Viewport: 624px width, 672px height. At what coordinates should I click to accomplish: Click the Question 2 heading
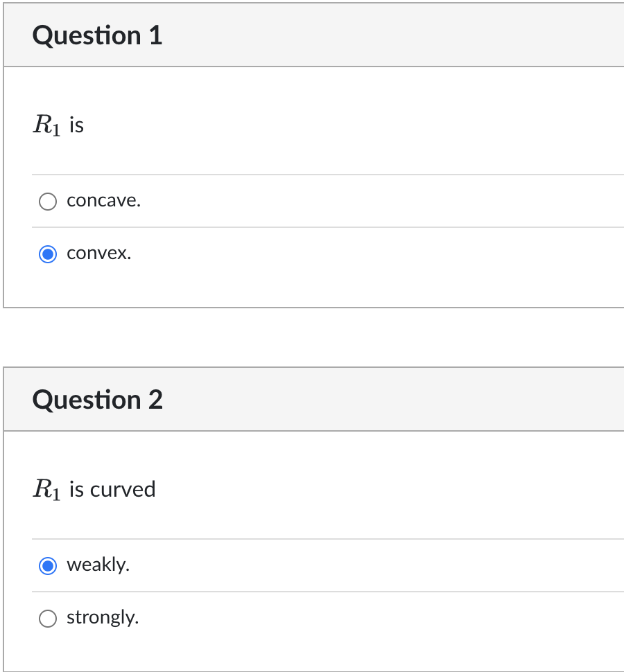point(97,400)
